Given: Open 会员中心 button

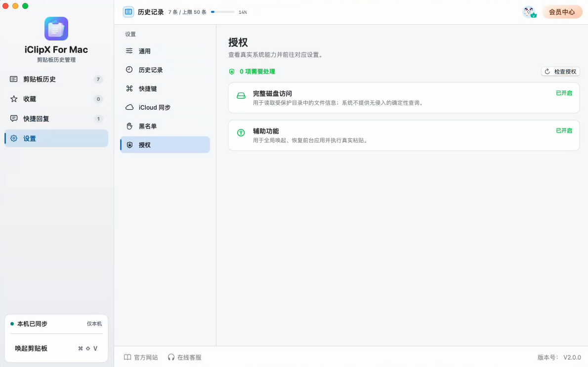Looking at the screenshot, I should [x=562, y=12].
